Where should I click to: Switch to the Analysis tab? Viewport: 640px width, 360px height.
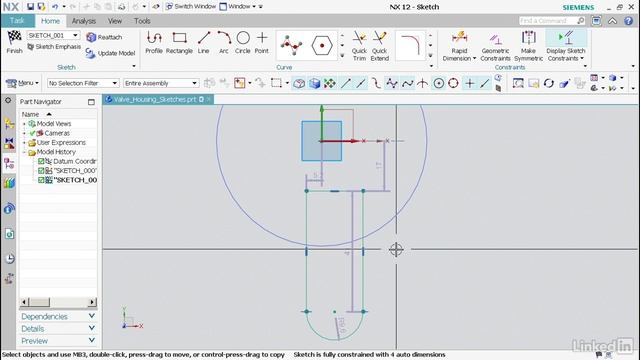(84, 21)
